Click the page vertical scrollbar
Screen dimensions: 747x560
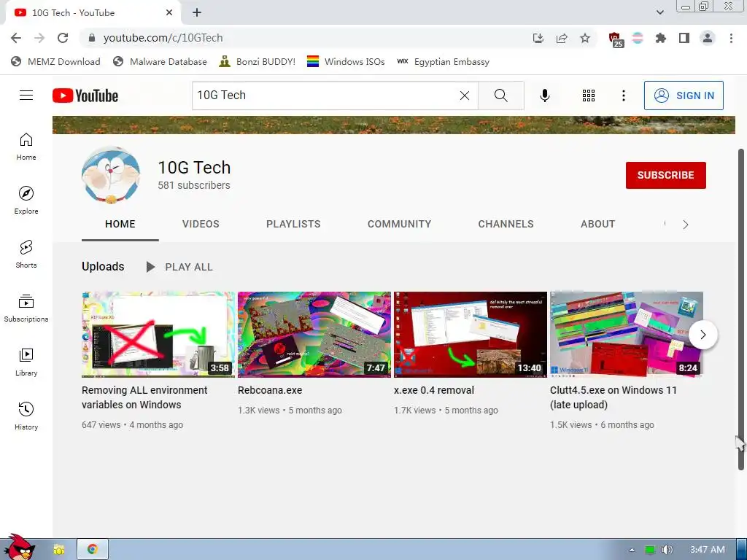[x=741, y=309]
